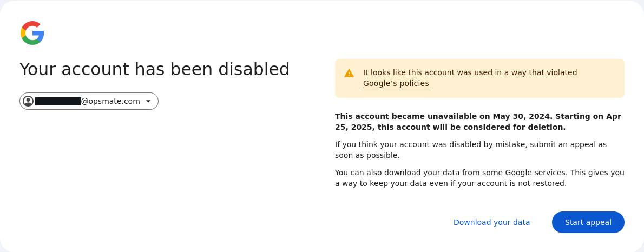Viewport: 644px width, 252px height.
Task: Open the Google's policies link
Action: click(396, 83)
